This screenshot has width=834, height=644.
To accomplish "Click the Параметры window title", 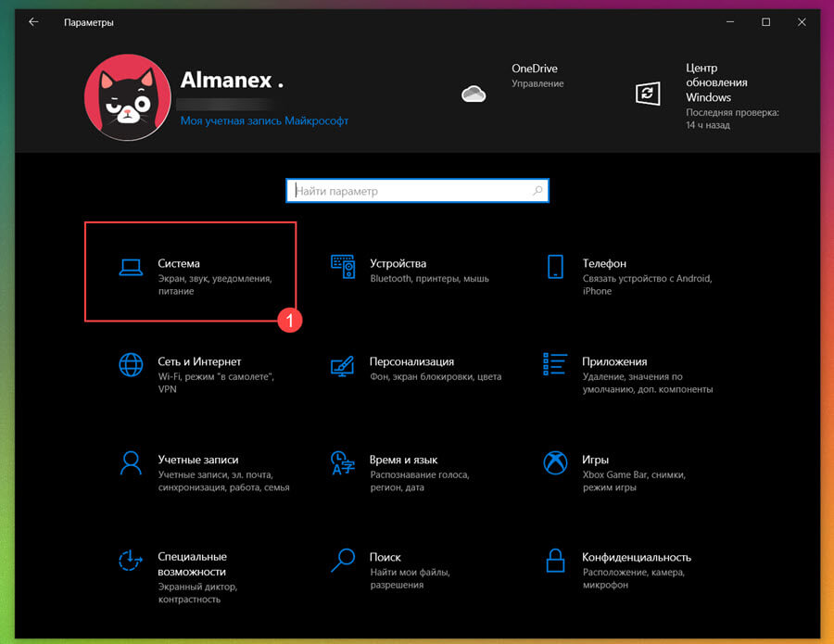I will tap(89, 22).
